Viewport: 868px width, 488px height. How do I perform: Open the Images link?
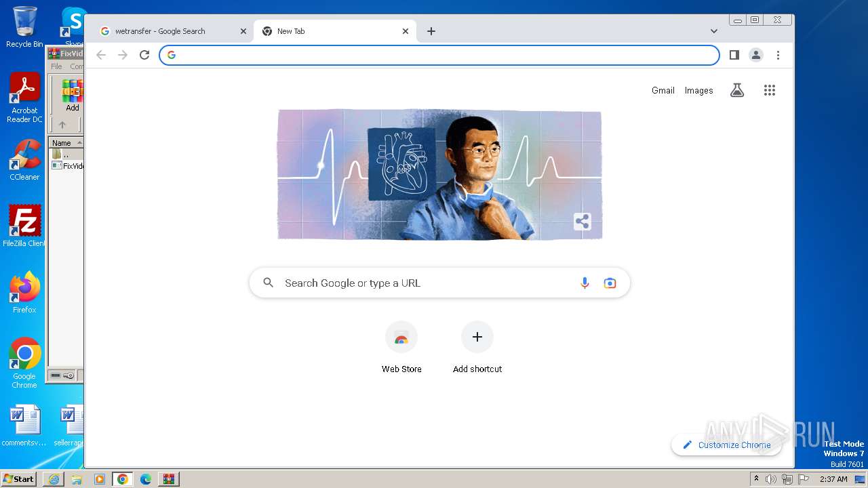tap(698, 90)
